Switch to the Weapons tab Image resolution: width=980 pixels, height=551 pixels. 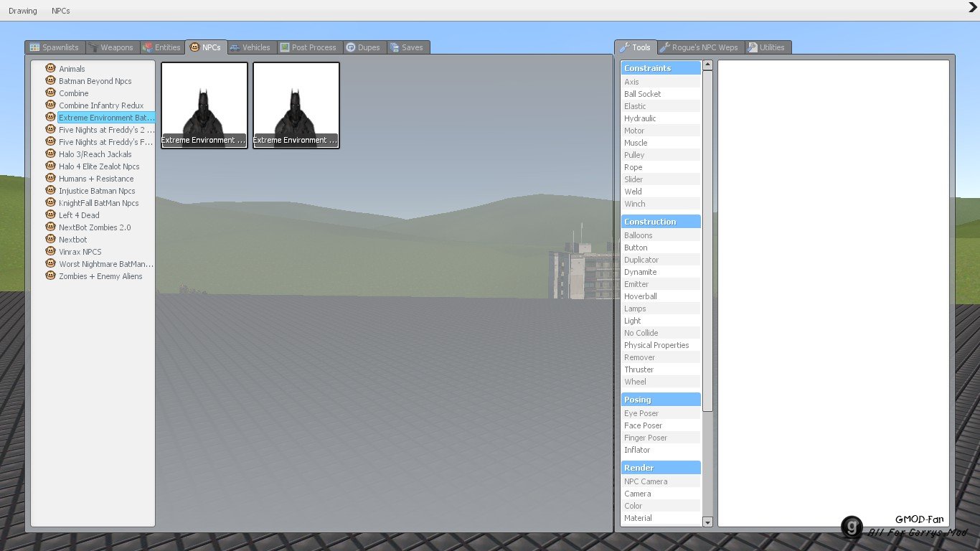113,47
